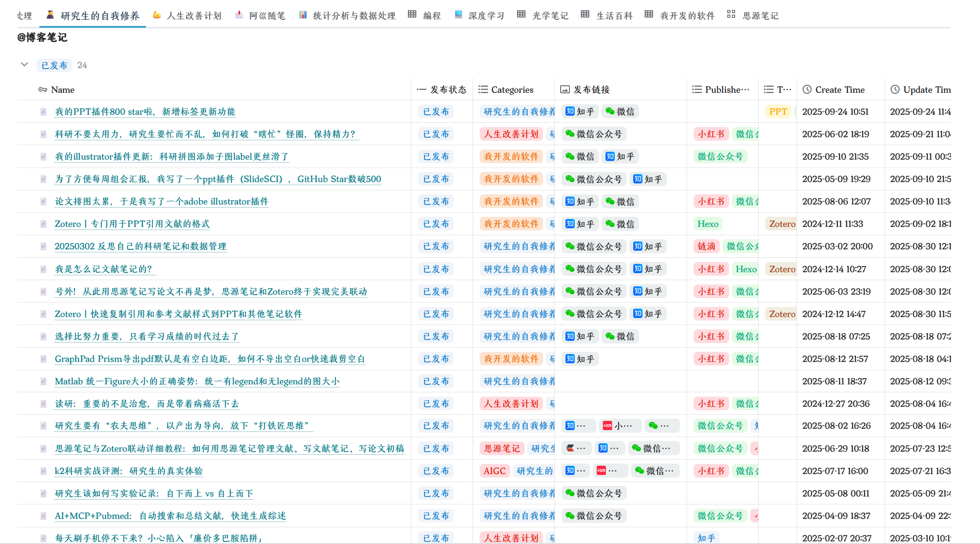Click the 已发布 group label tag
This screenshot has width=980, height=544.
[x=54, y=65]
